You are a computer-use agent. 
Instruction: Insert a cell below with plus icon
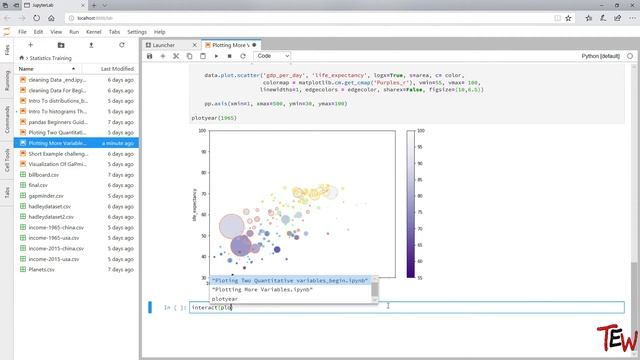(163, 56)
